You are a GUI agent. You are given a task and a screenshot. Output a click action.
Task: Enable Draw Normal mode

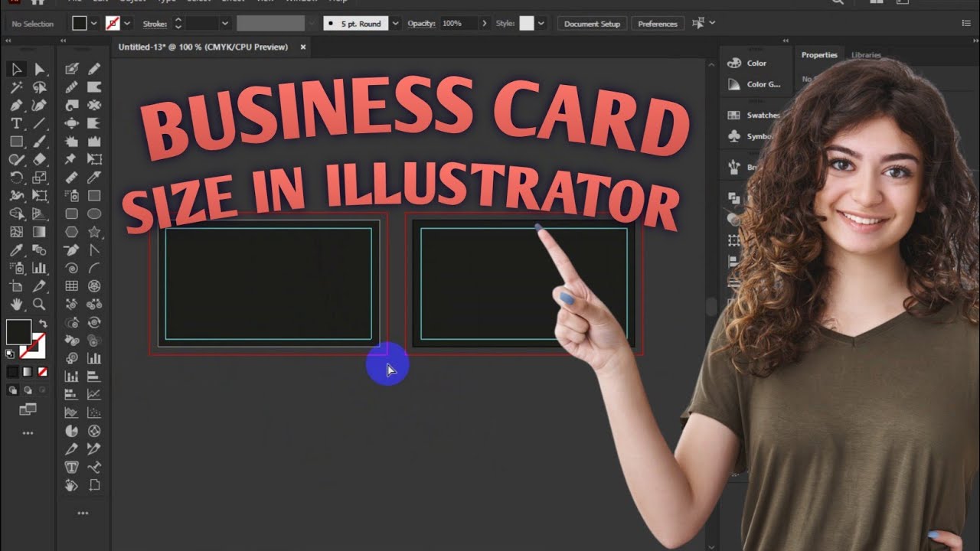(12, 390)
